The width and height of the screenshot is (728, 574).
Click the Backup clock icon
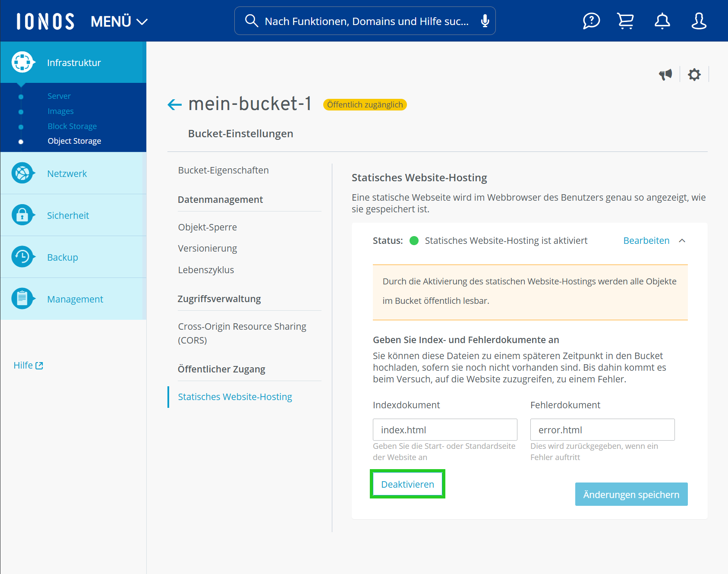[22, 257]
